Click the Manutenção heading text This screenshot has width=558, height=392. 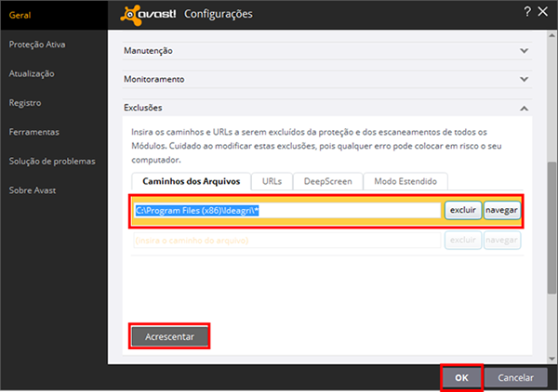pyautogui.click(x=148, y=51)
